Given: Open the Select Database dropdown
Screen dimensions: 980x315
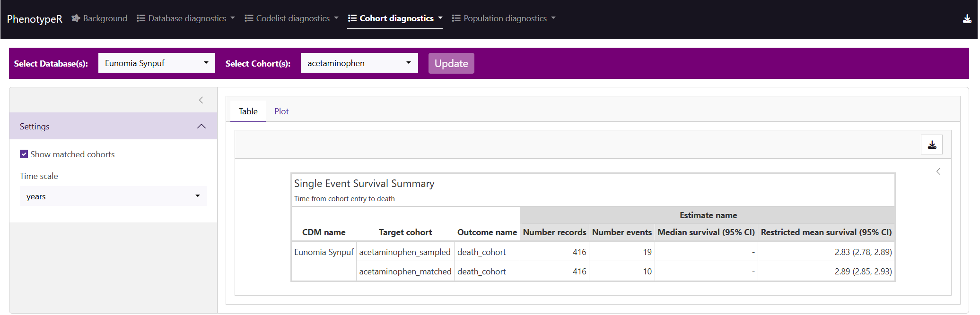Looking at the screenshot, I should point(157,63).
